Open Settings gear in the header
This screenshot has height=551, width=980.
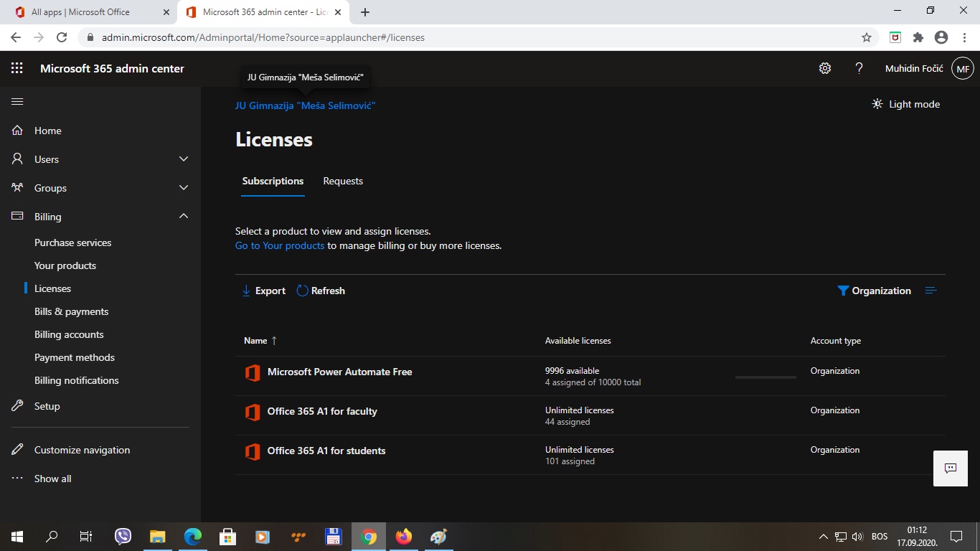(825, 68)
